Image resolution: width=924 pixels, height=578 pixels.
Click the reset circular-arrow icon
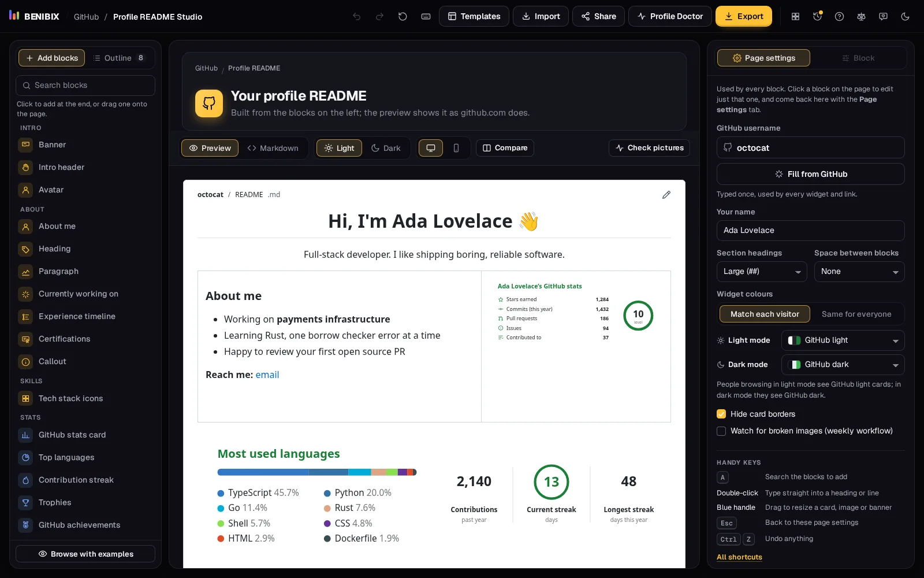[403, 17]
